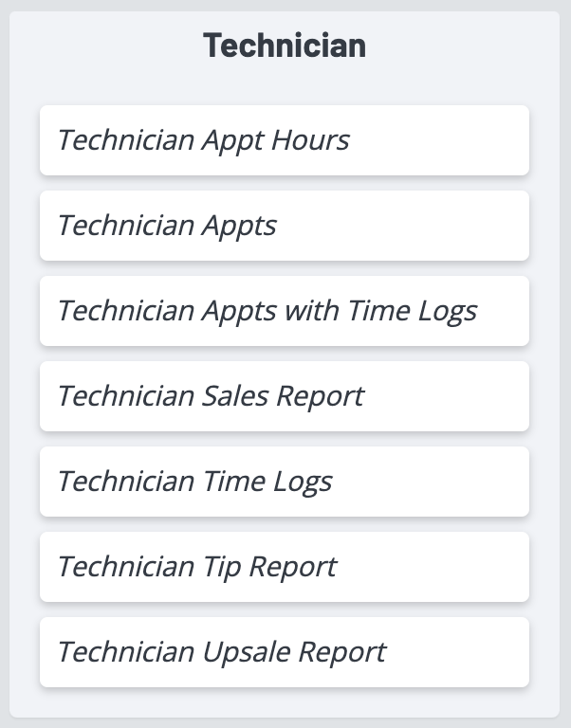
Task: Select the Appts with Time Logs card
Action: click(284, 311)
